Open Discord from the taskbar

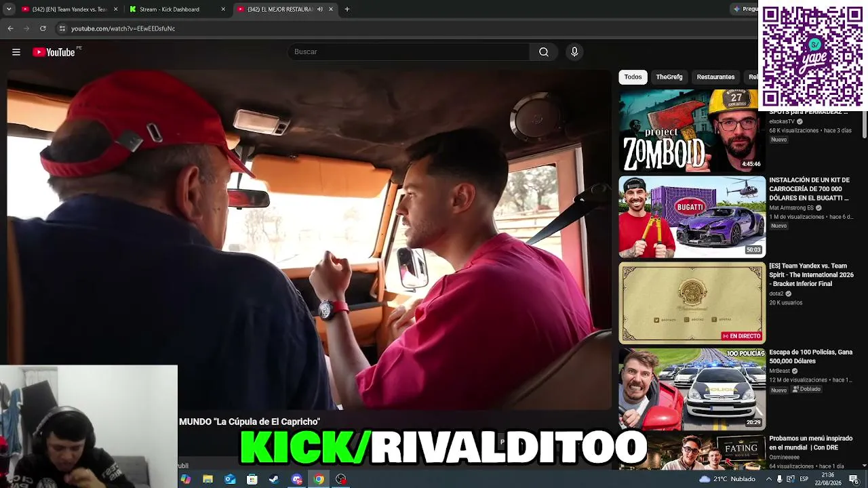coord(296,479)
